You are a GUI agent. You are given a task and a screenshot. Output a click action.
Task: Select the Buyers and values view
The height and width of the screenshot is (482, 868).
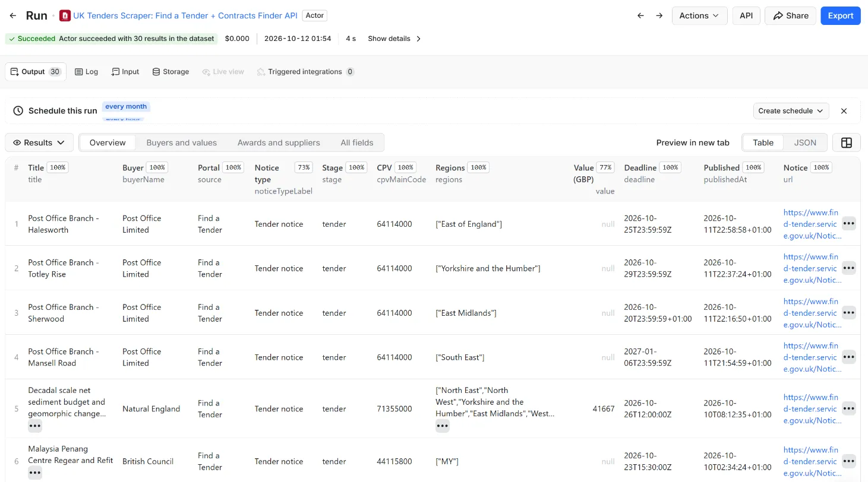click(182, 142)
